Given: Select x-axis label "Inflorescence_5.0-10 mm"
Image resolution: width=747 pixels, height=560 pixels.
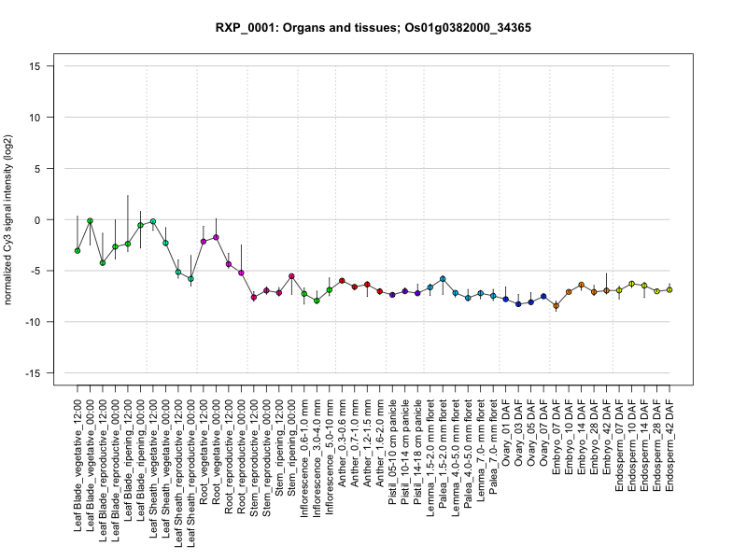Looking at the screenshot, I should point(330,457).
